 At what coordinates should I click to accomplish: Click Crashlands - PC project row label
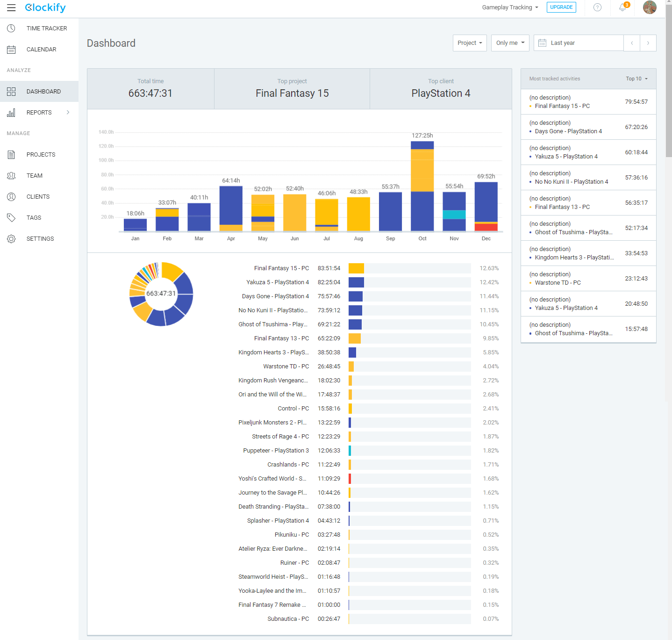pos(288,465)
